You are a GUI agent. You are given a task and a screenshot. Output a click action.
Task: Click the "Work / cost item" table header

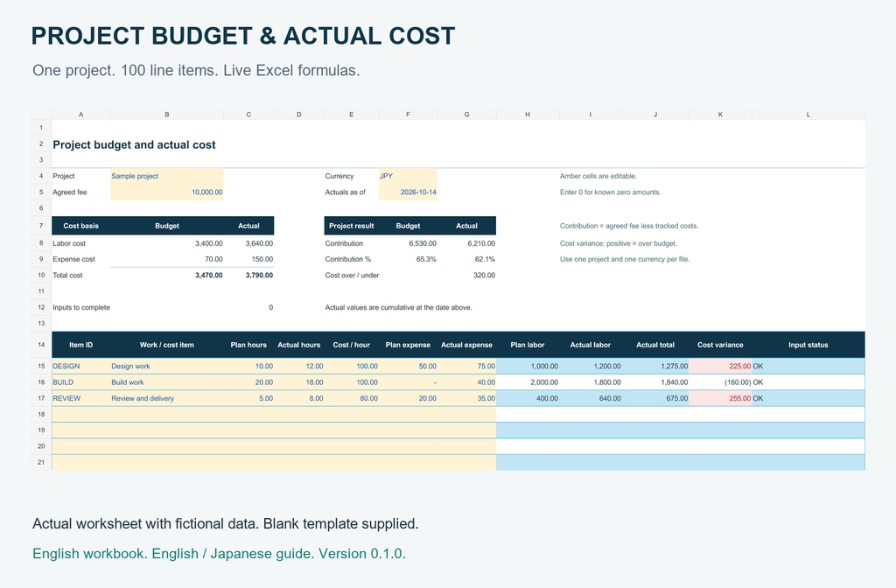click(x=167, y=345)
